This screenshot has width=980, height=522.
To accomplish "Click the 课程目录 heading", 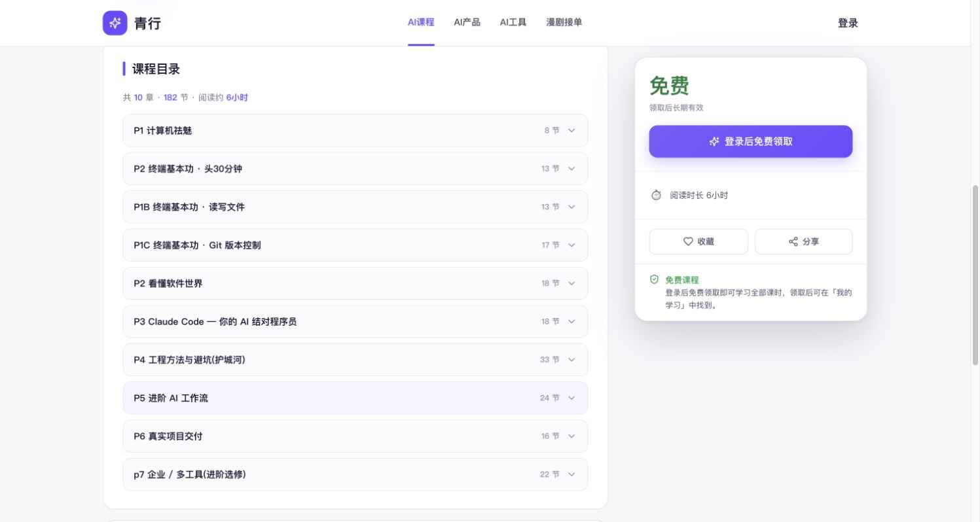I will point(156,69).
